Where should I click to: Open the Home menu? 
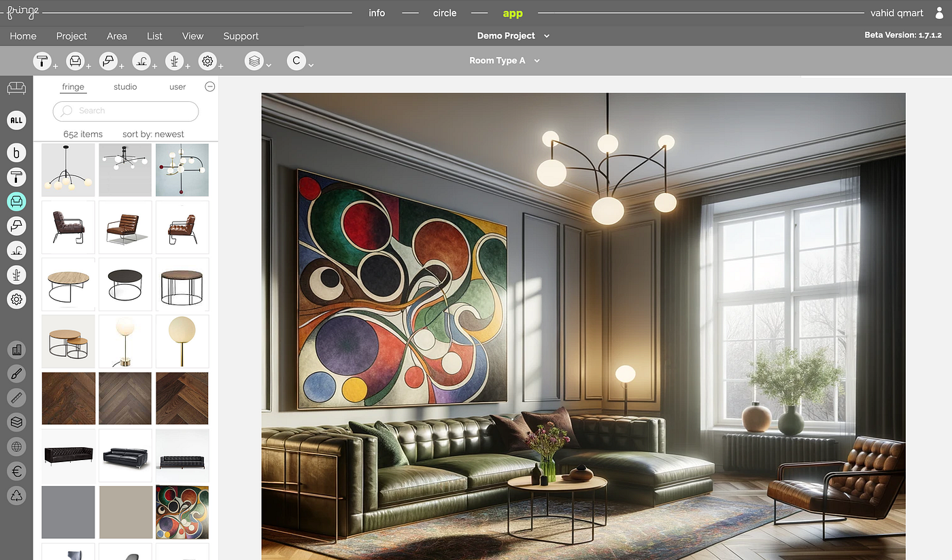click(23, 36)
